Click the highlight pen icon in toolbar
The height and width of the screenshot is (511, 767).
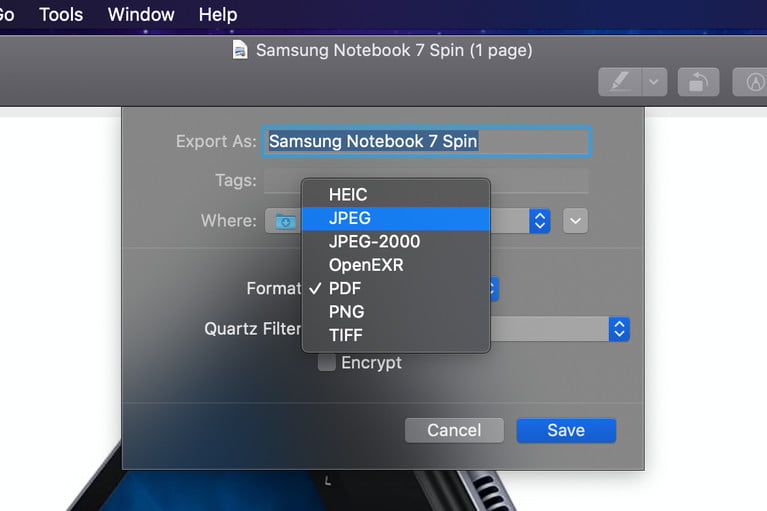click(x=620, y=82)
